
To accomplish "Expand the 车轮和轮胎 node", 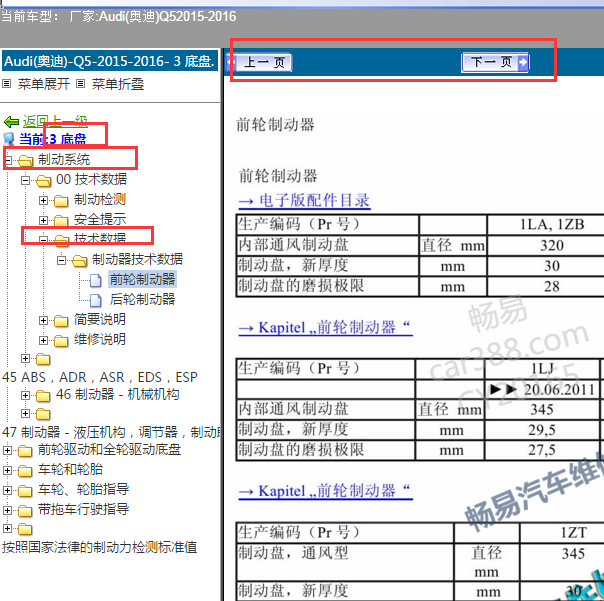I will tap(7, 470).
